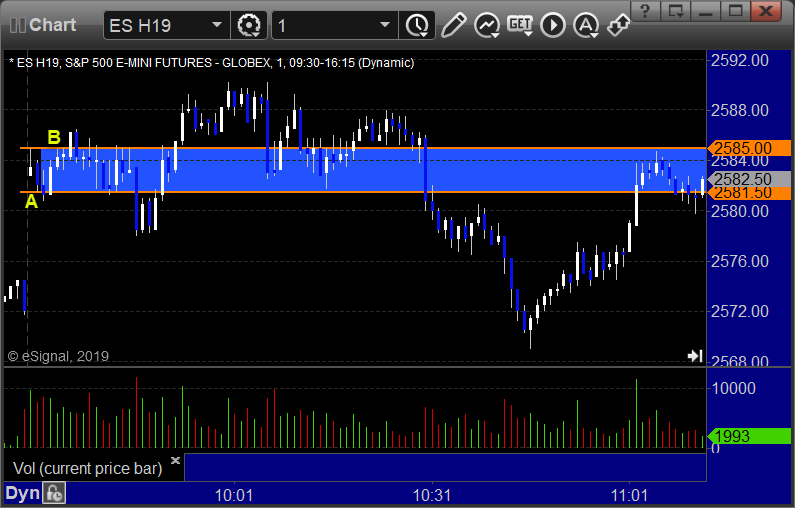
Task: Toggle the lock scaling icon beside Dyn
Action: point(54,493)
